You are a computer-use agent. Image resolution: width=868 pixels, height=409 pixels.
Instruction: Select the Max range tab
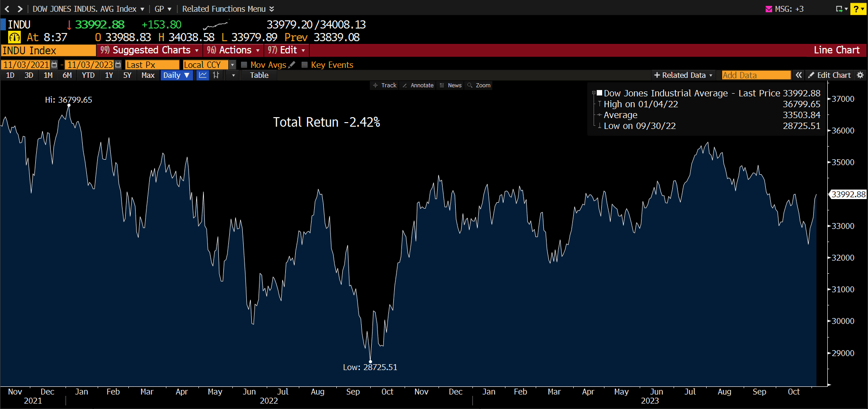pyautogui.click(x=148, y=75)
